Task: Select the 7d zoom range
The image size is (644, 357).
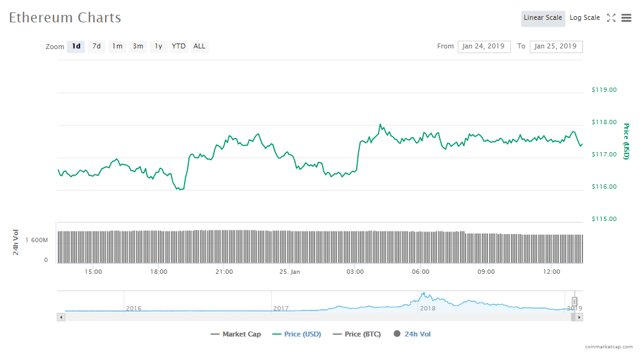Action: coord(96,47)
